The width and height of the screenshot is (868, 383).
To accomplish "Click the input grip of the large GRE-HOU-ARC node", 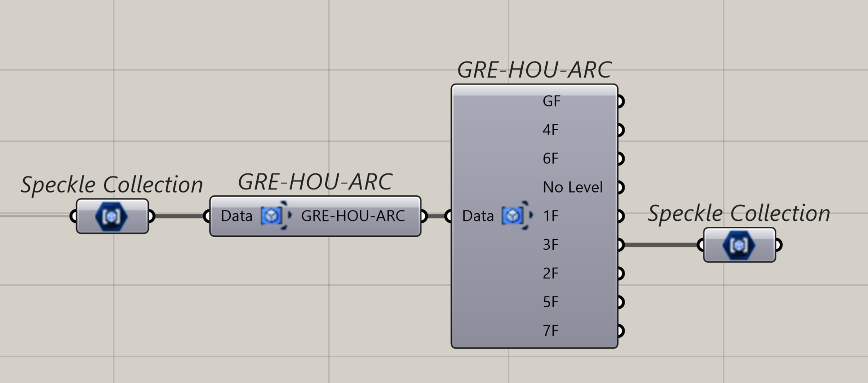I will click(448, 216).
